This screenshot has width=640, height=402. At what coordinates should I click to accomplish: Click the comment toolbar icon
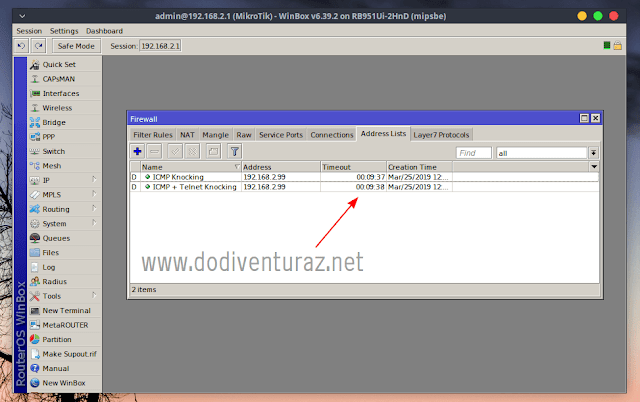[x=213, y=151]
